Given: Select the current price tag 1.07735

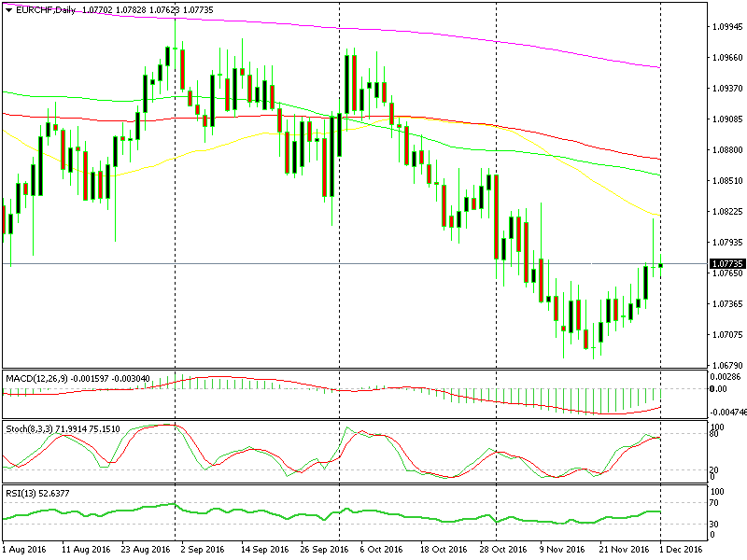Looking at the screenshot, I should [x=727, y=264].
